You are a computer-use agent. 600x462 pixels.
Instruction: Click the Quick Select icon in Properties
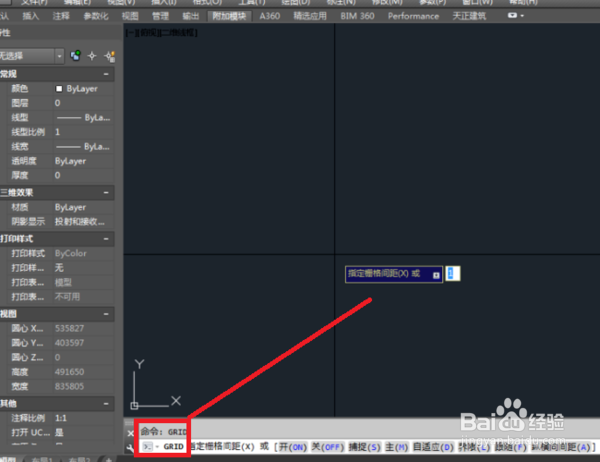[109, 56]
